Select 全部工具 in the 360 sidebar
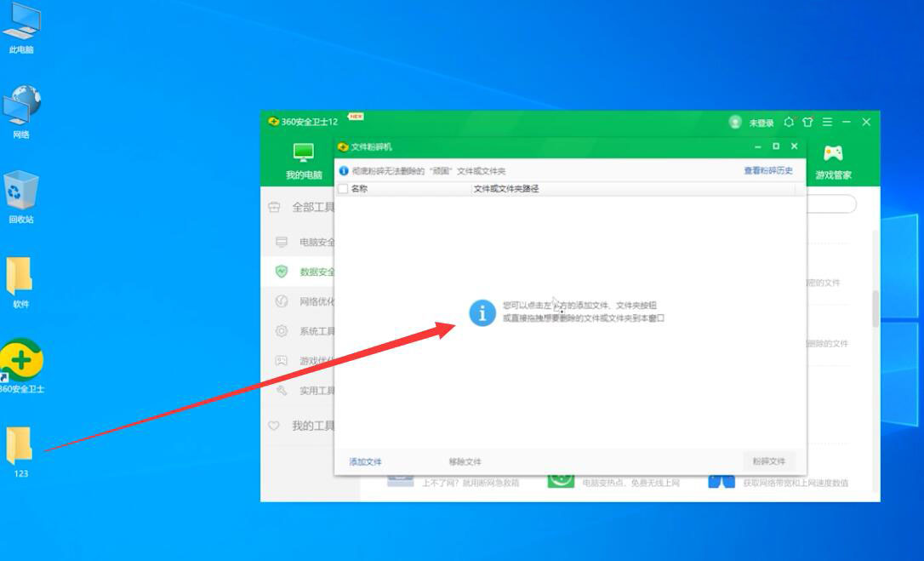Image resolution: width=924 pixels, height=561 pixels. 312,207
